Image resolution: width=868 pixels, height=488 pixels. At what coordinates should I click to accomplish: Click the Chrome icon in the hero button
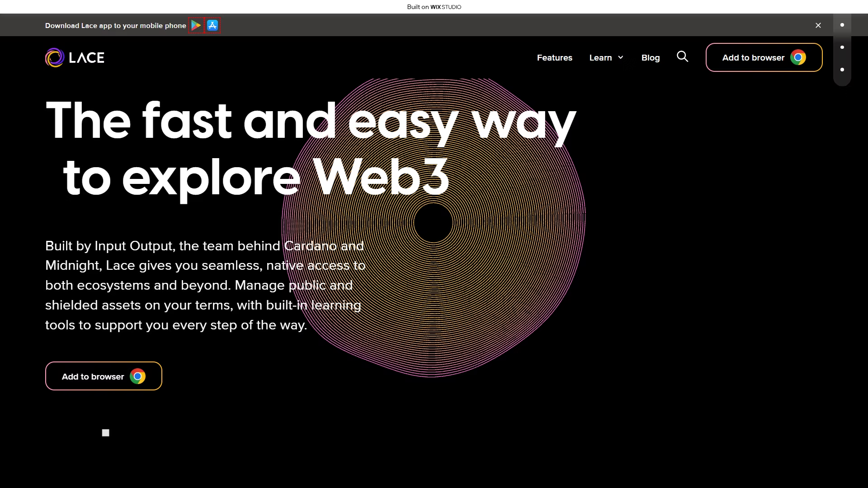(137, 376)
